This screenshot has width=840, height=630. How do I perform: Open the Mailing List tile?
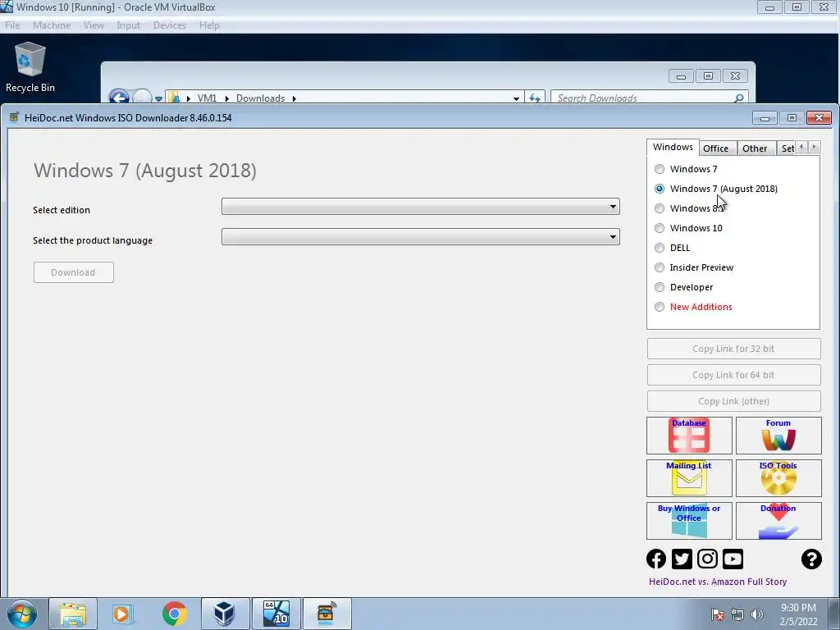tap(689, 478)
